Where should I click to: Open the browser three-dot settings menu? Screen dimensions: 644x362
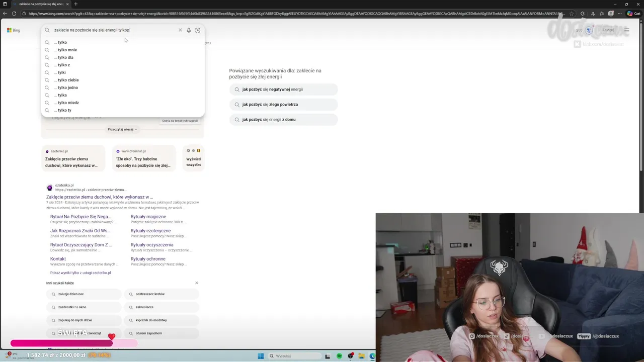coord(620,14)
